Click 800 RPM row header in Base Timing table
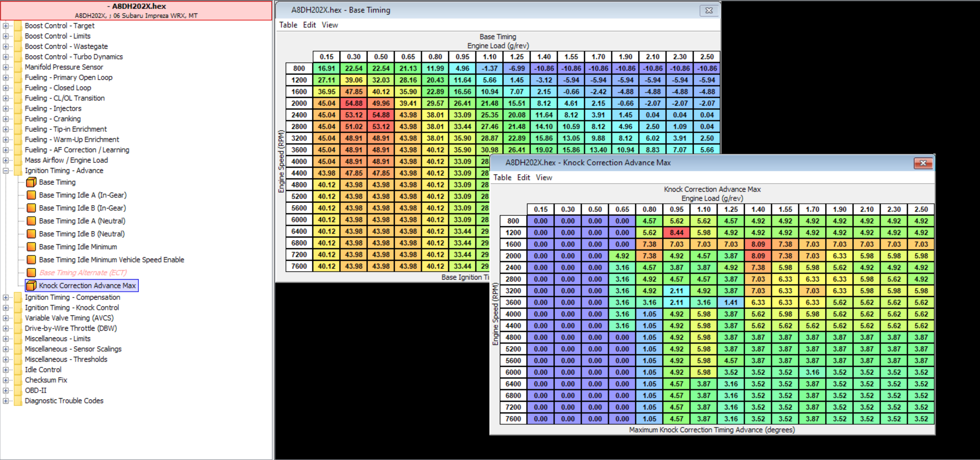Screen dimensions: 980x460 coord(299,69)
